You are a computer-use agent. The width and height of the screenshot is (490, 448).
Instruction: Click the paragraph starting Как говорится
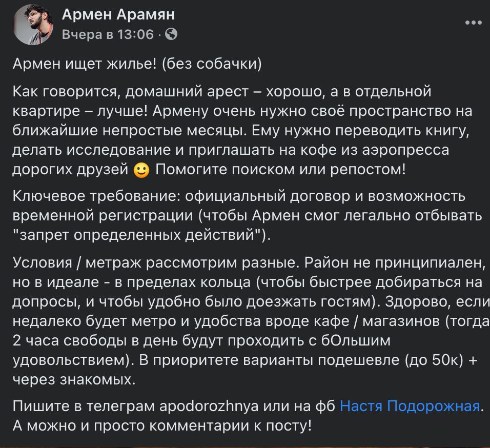(x=242, y=130)
